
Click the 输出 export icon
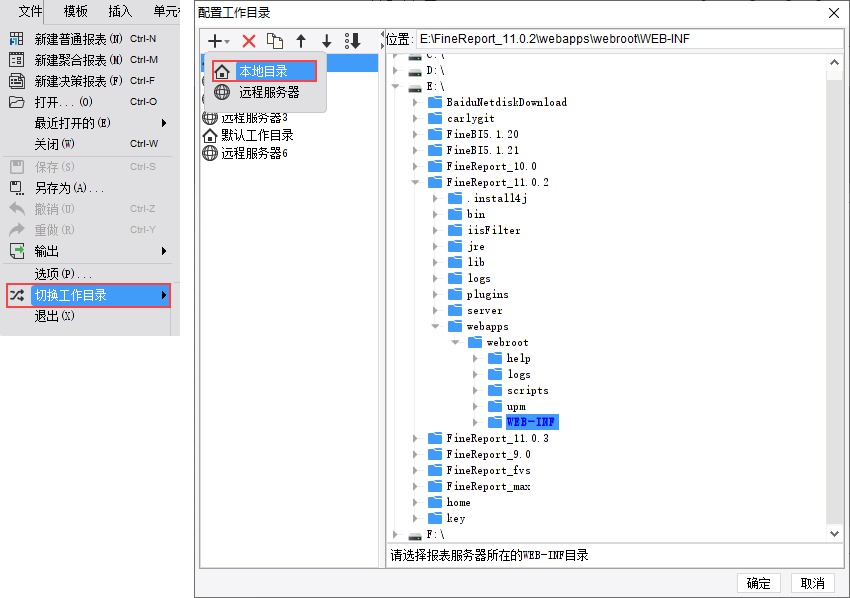click(x=17, y=251)
